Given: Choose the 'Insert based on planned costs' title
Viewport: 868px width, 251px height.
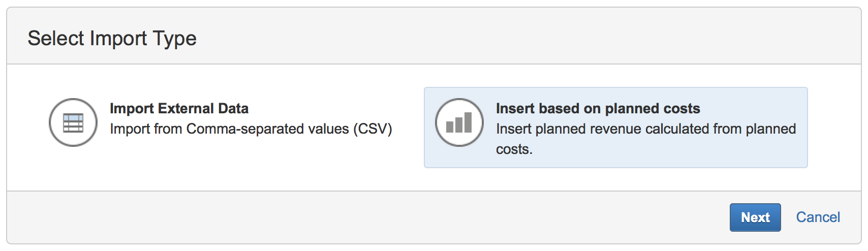Looking at the screenshot, I should [598, 108].
